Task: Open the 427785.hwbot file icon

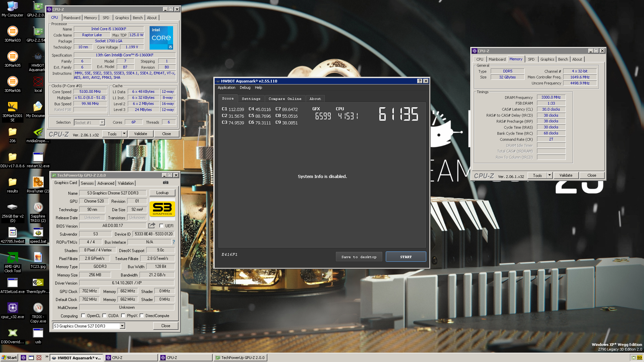Action: [x=12, y=235]
